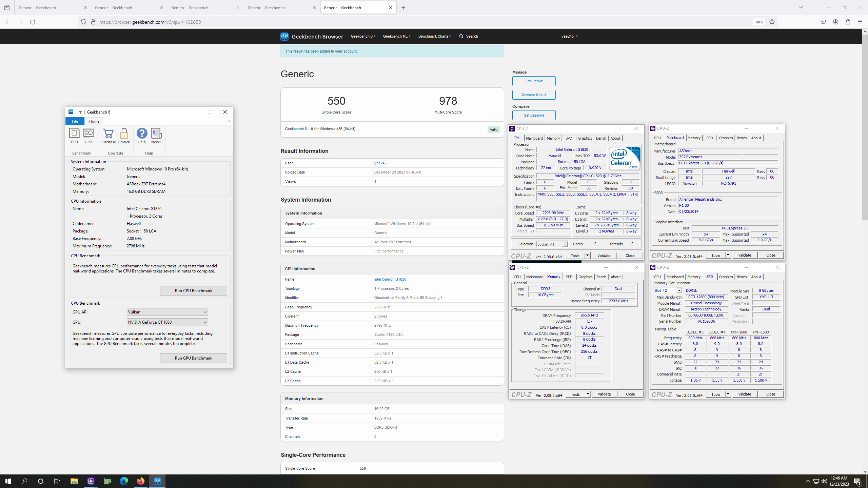Image resolution: width=868 pixels, height=488 pixels.
Task: Open the list all tabs chevron
Action: pyautogui.click(x=801, y=7)
